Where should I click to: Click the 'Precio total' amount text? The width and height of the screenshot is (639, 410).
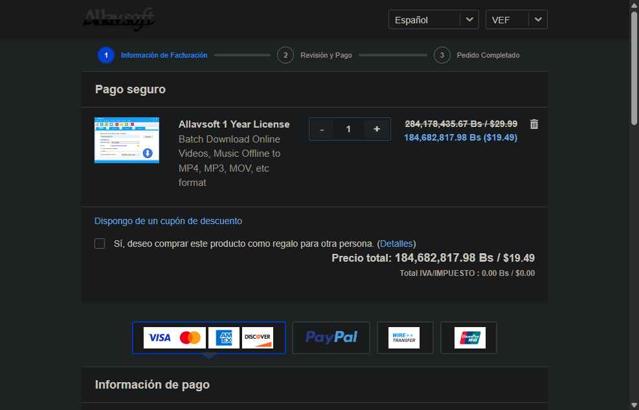click(465, 258)
